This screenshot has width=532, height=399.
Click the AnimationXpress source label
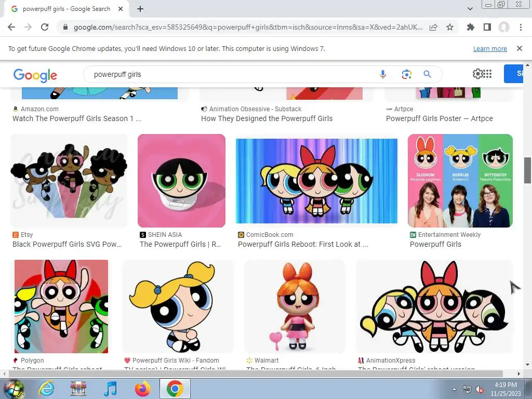[391, 361]
